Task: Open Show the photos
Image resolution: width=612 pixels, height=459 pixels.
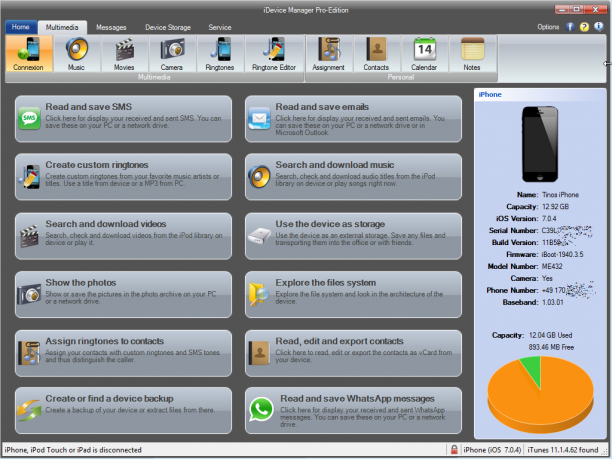Action: click(123, 294)
